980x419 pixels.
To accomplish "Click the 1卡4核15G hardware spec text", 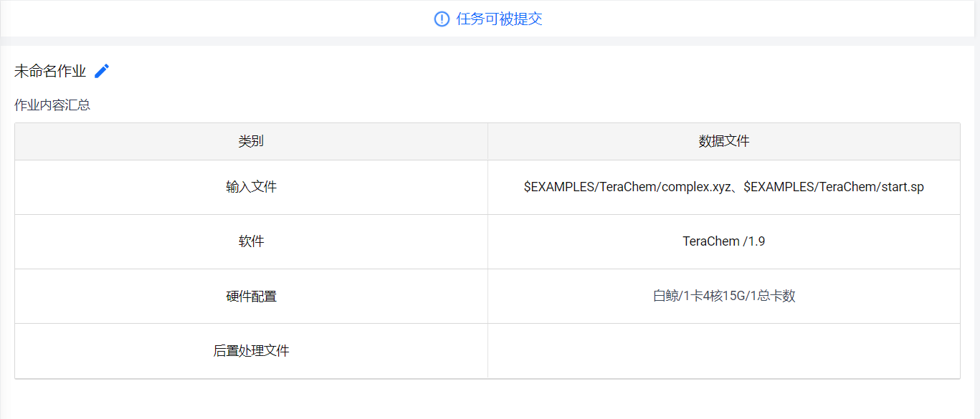I will [x=716, y=296].
